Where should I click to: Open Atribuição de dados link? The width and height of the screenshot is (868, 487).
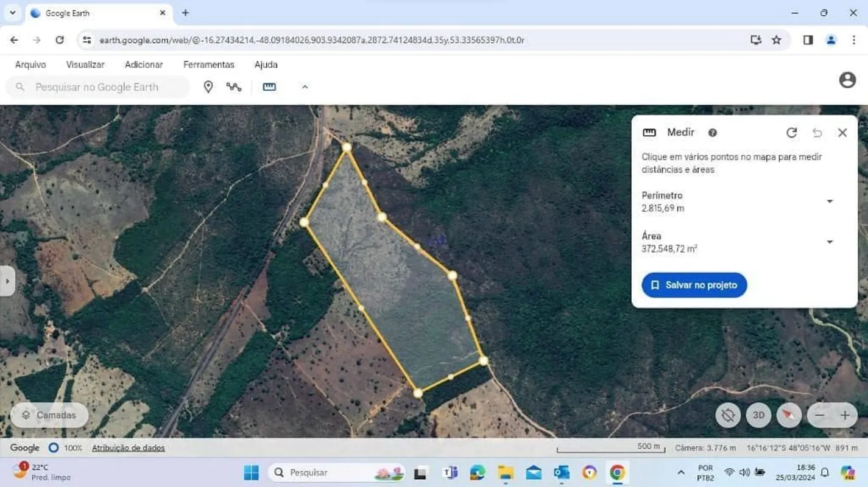128,448
